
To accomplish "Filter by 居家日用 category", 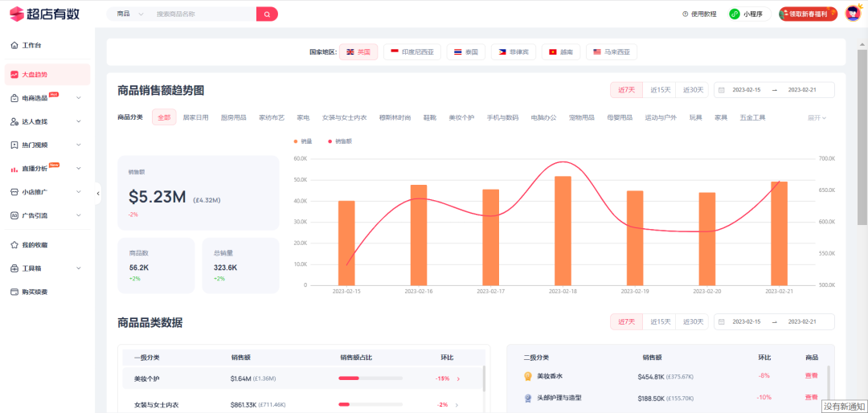I will pos(195,117).
